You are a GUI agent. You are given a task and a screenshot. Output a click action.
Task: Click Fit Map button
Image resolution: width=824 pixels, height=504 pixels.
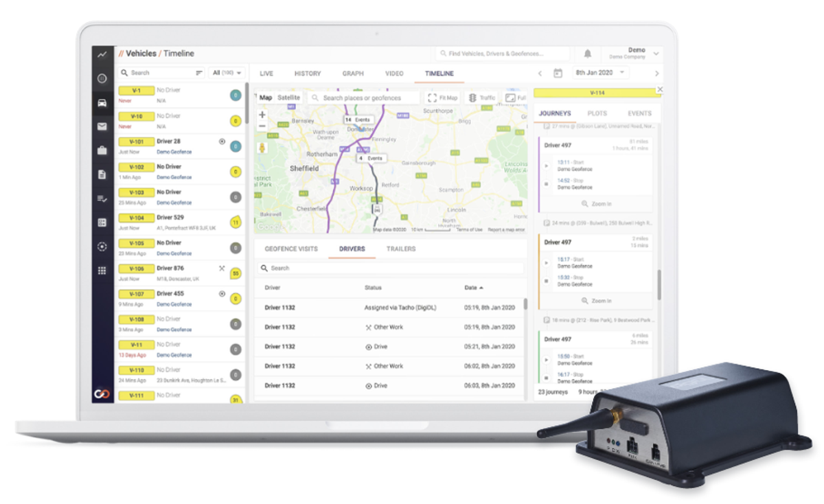pyautogui.click(x=442, y=98)
